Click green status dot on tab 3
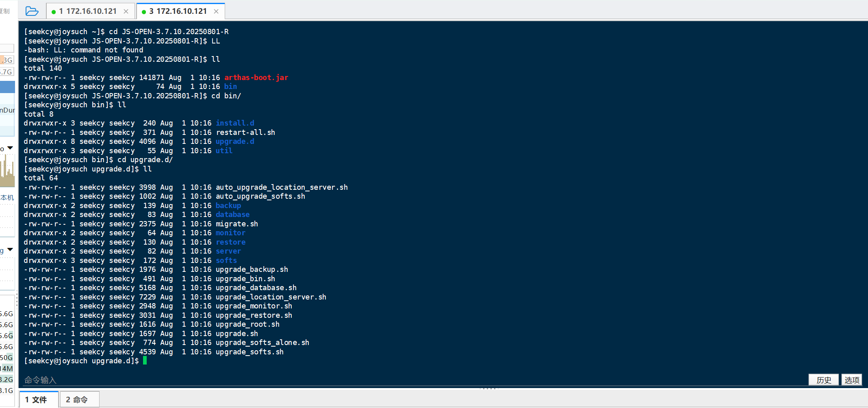Image resolution: width=868 pixels, height=408 pixels. (x=144, y=12)
